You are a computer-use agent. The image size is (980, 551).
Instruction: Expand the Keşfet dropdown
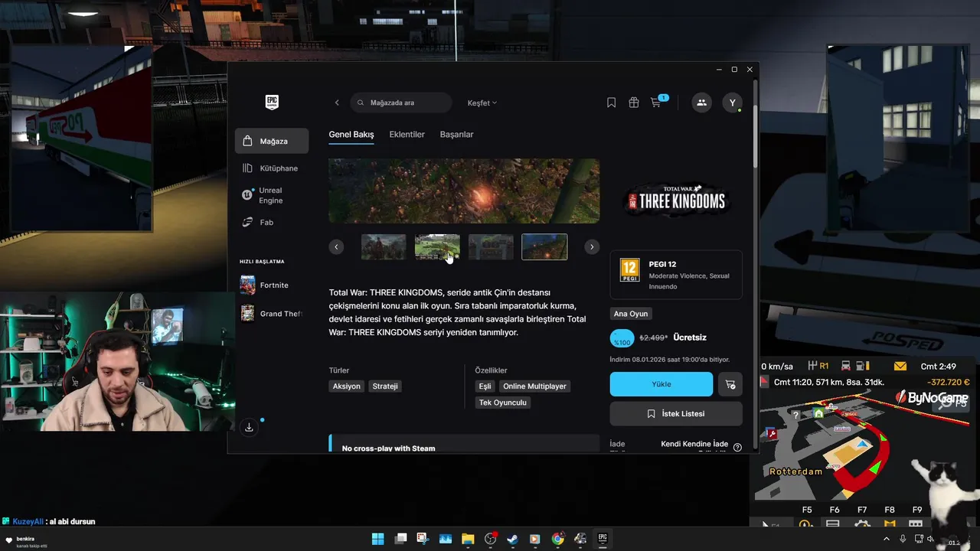482,103
